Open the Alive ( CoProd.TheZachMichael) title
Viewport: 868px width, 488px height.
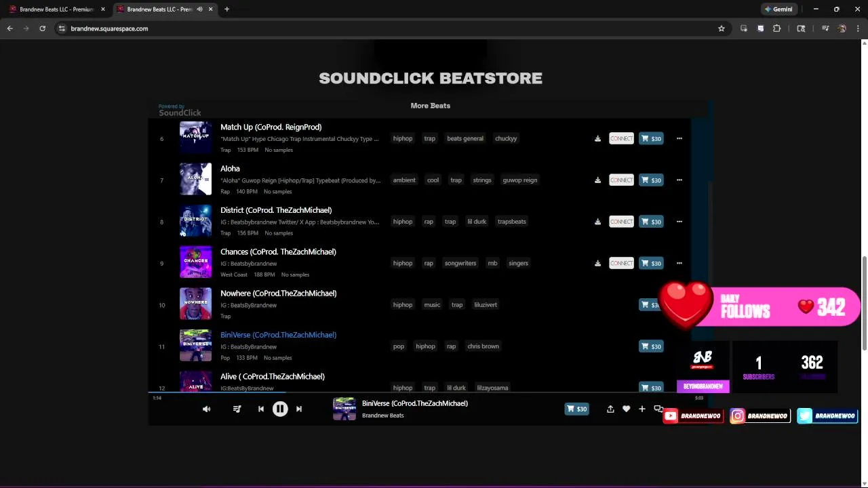pyautogui.click(x=273, y=376)
